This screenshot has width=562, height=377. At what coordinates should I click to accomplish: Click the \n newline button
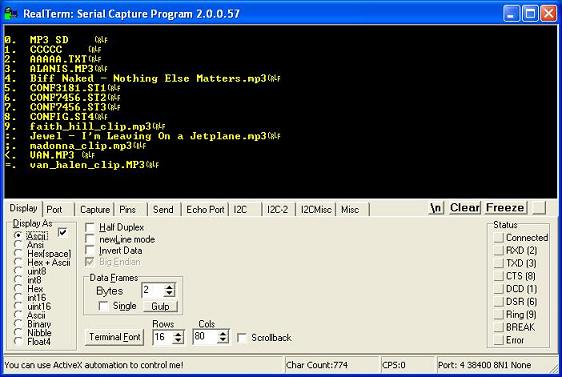tap(436, 208)
